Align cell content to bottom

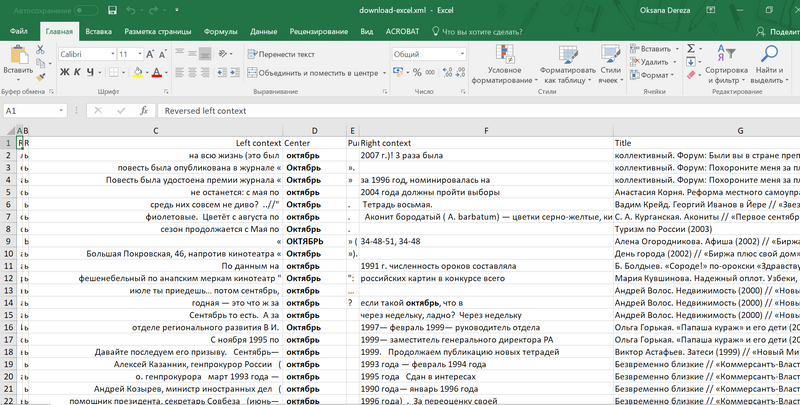point(205,54)
